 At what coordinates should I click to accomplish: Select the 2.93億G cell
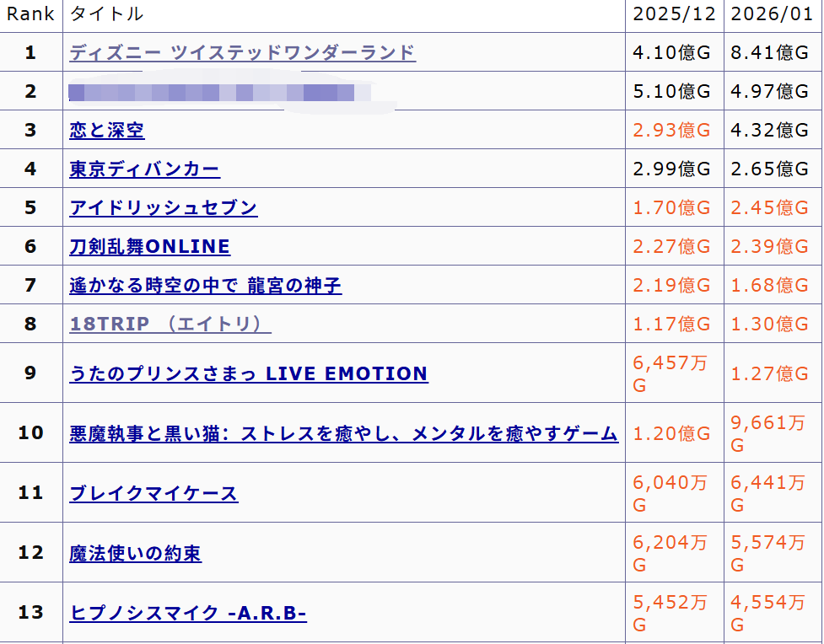674,130
